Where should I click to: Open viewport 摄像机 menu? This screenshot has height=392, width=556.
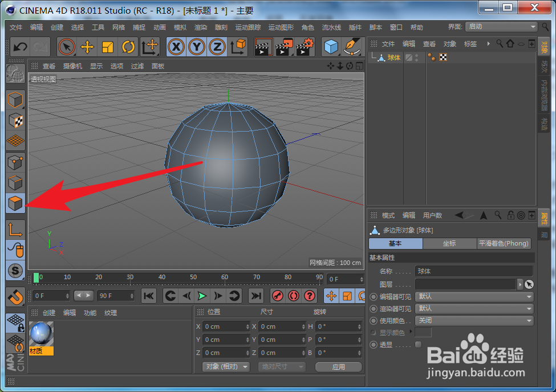[x=72, y=66]
